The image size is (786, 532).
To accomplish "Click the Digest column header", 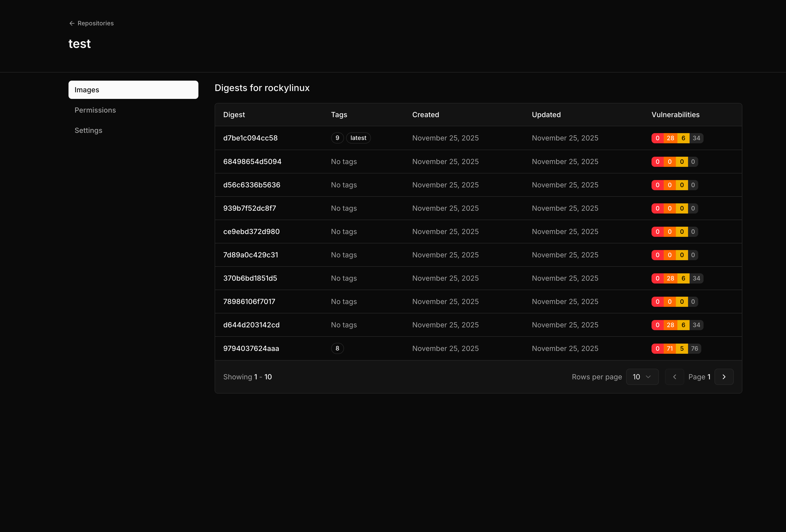I will [234, 115].
